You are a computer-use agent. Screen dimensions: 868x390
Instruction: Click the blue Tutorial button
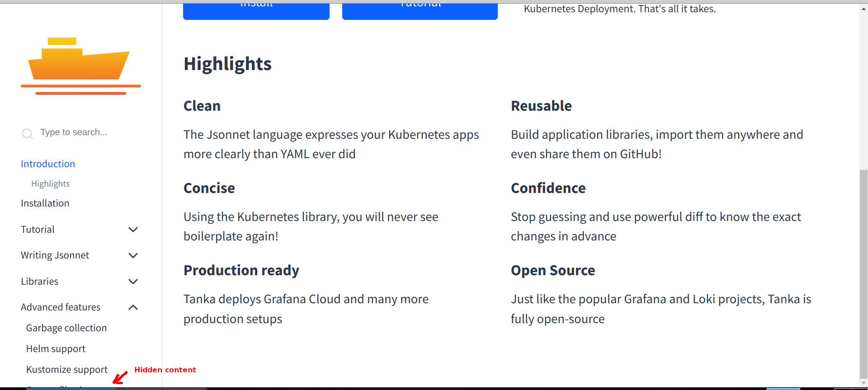[x=420, y=11]
